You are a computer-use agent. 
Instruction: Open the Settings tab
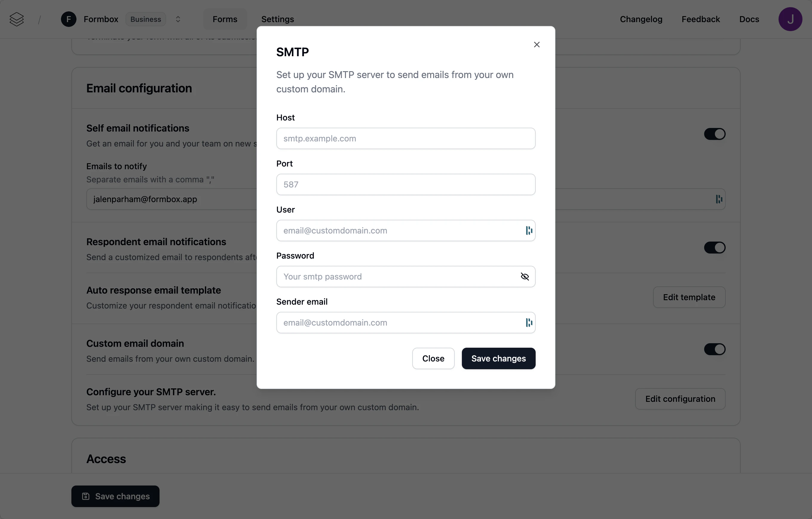point(278,19)
